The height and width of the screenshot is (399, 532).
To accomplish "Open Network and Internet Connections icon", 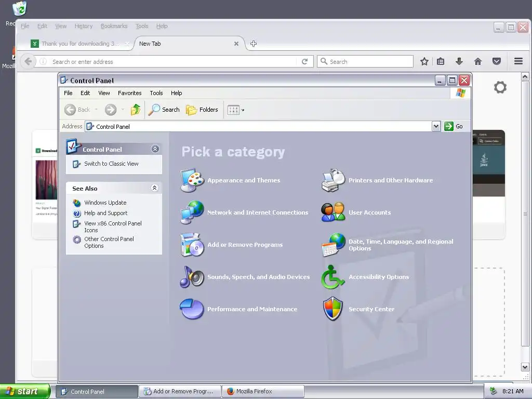I will point(192,212).
